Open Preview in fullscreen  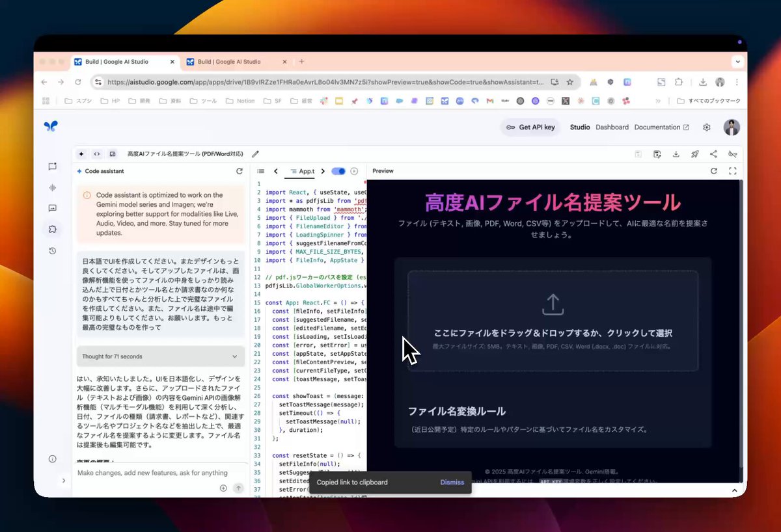732,171
